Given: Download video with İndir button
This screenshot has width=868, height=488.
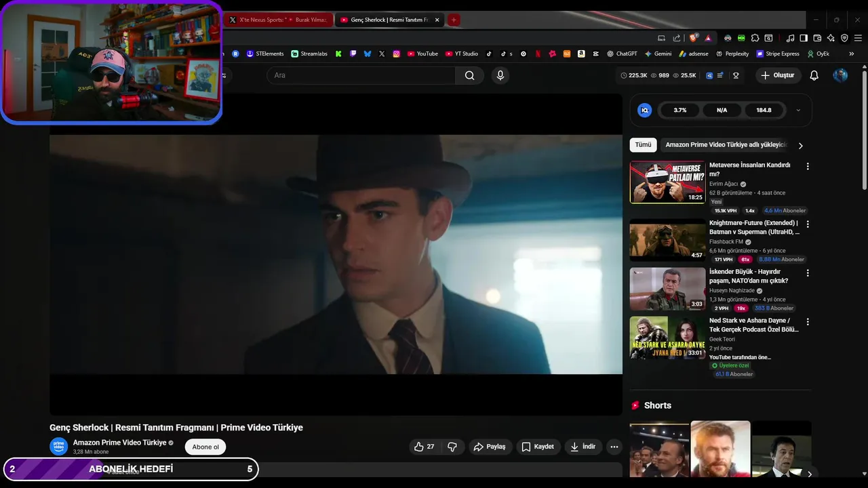Looking at the screenshot, I should click(583, 447).
